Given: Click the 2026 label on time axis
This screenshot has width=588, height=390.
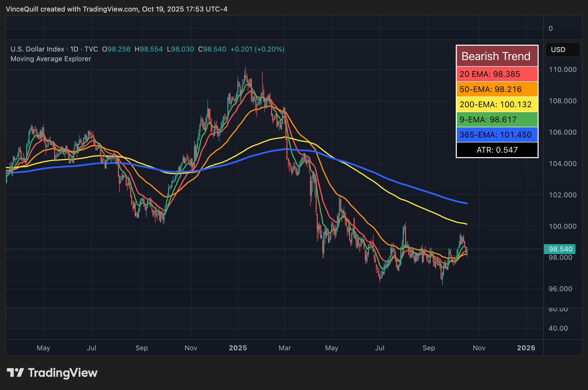Looking at the screenshot, I should coord(526,348).
